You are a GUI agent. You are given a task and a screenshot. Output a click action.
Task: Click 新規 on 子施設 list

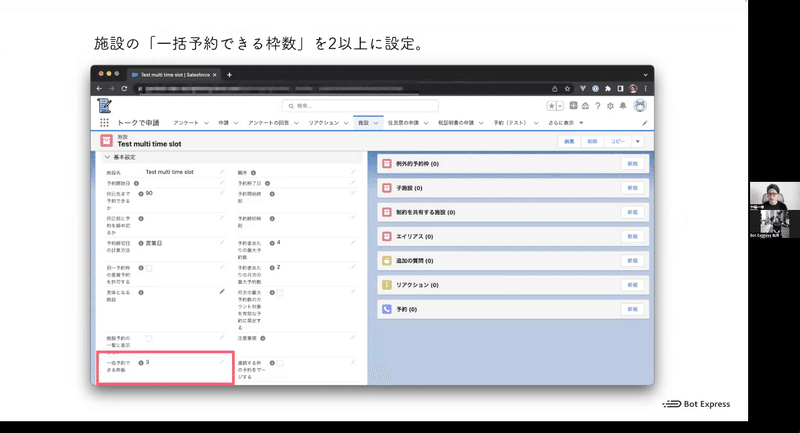click(x=633, y=188)
